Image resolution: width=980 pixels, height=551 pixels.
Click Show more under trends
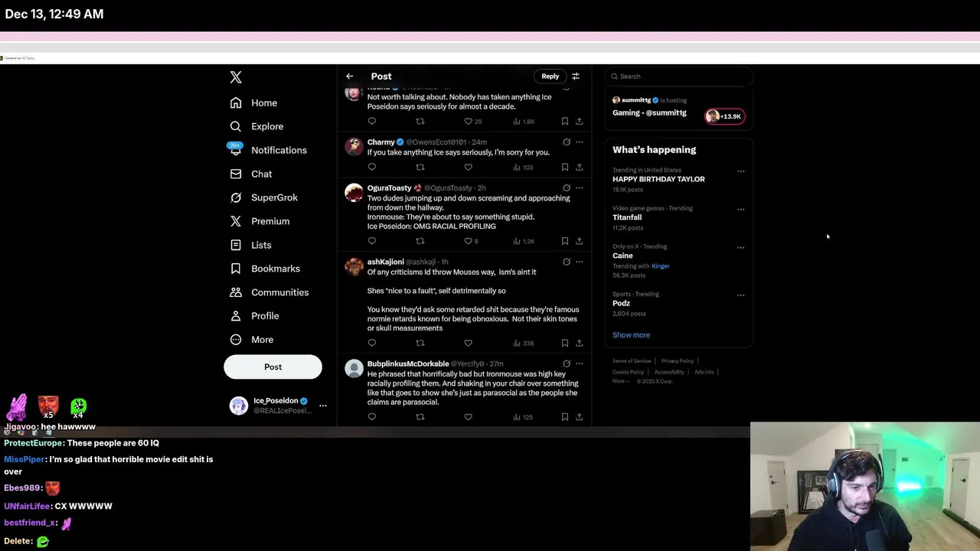point(631,335)
